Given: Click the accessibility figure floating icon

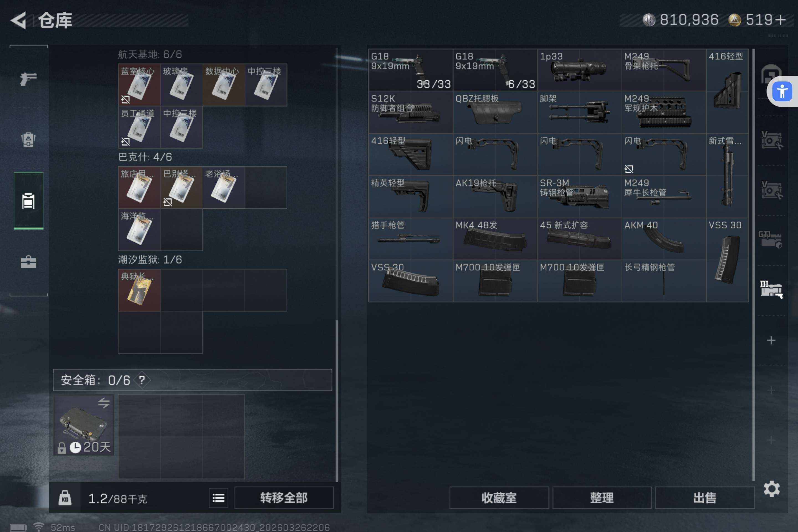Looking at the screenshot, I should (x=782, y=92).
